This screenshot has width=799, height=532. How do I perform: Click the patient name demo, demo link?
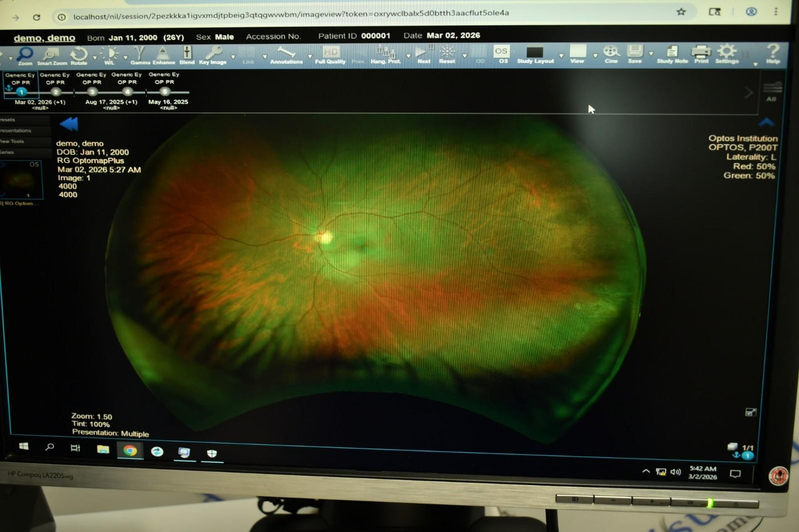[44, 38]
